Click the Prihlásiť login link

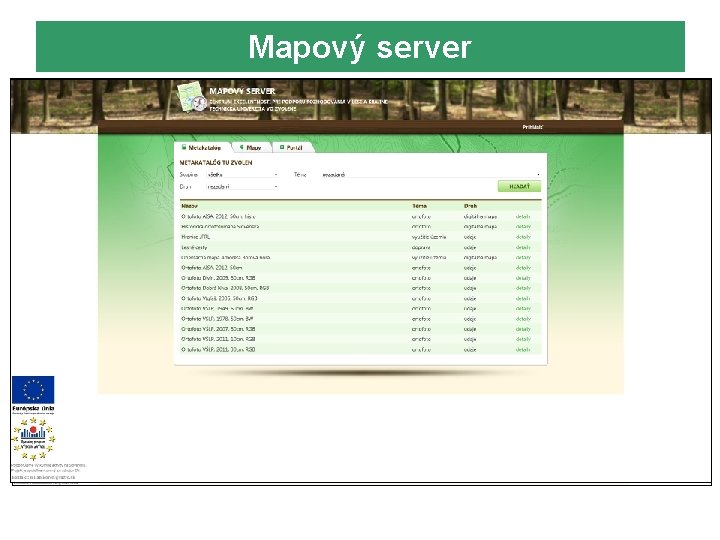(533, 127)
